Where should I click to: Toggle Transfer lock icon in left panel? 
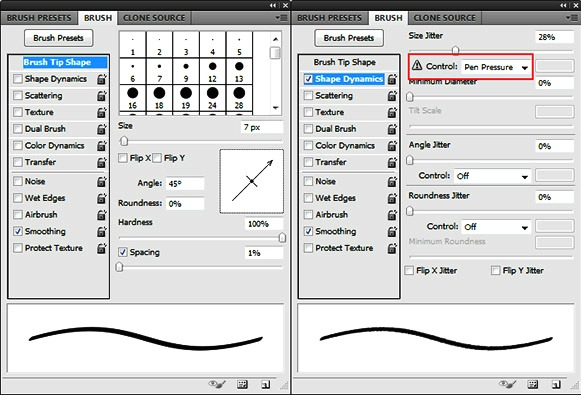click(102, 162)
